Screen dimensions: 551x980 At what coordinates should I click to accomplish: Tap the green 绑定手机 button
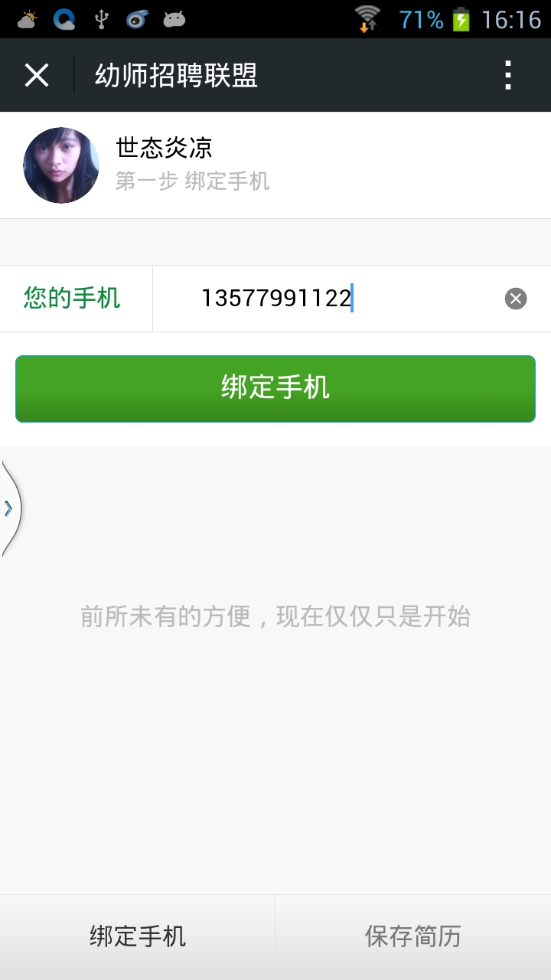click(275, 388)
